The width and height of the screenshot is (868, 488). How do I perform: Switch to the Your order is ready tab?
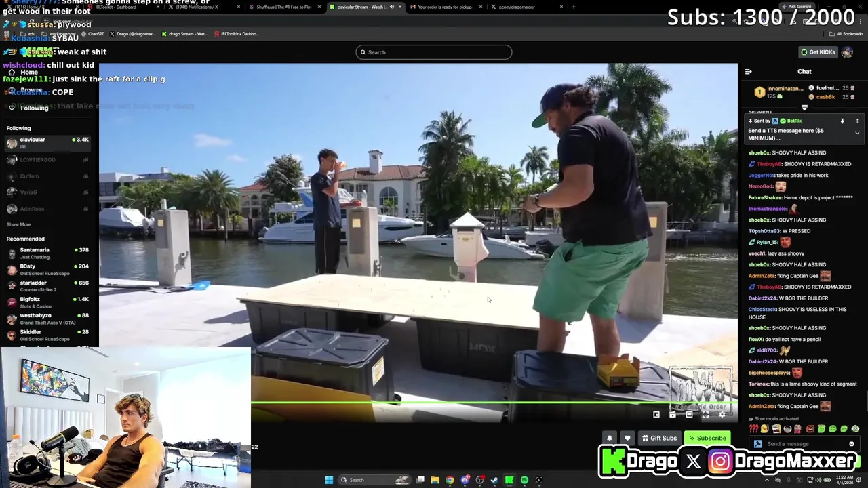pos(444,7)
